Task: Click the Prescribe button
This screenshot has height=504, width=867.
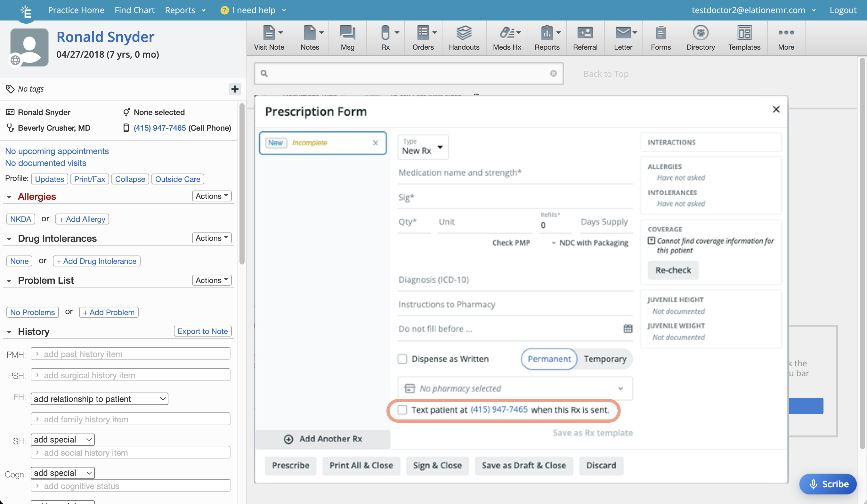Action: [x=290, y=466]
